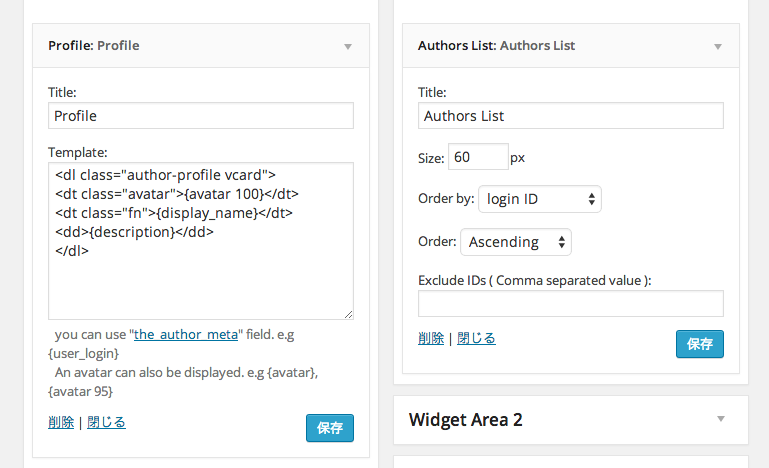Focus the Size pixel input field
Image resolution: width=769 pixels, height=468 pixels.
coord(479,157)
